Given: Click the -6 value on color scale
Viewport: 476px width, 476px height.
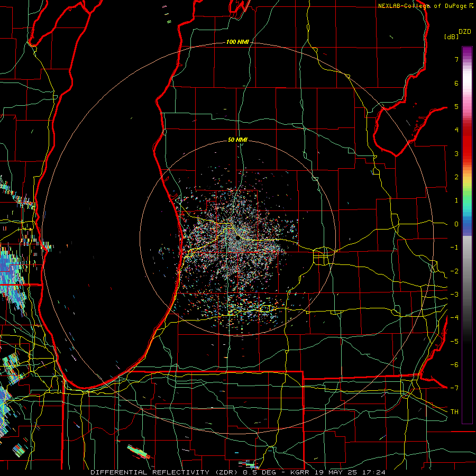Looking at the screenshot, I should point(454,365).
